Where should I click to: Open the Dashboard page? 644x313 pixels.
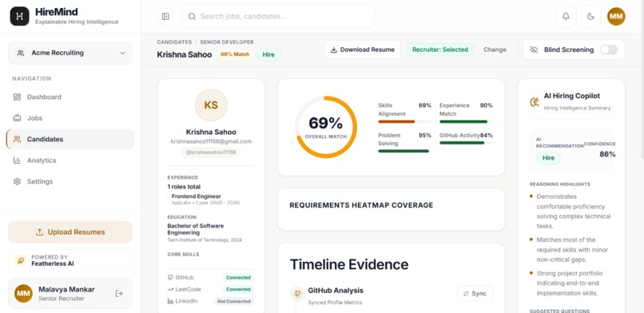[x=70, y=97]
